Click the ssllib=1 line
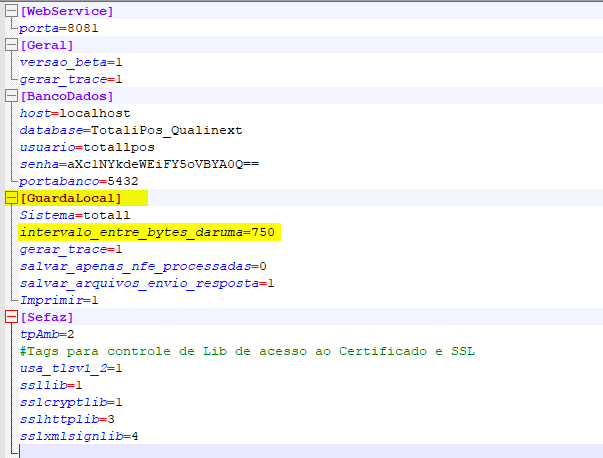 tap(51, 385)
